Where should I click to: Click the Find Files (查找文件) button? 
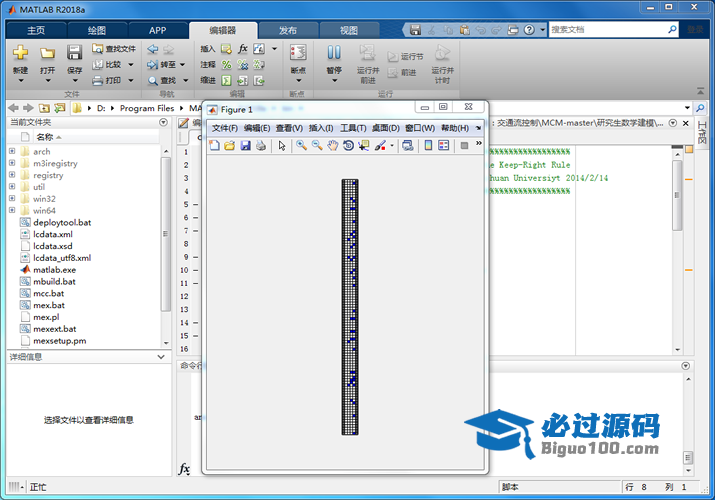coord(113,48)
